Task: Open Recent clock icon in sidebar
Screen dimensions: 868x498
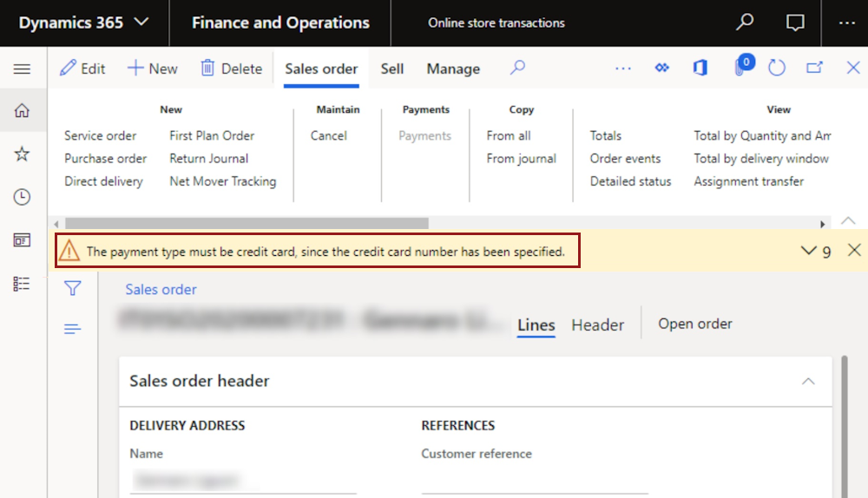Action: point(23,197)
